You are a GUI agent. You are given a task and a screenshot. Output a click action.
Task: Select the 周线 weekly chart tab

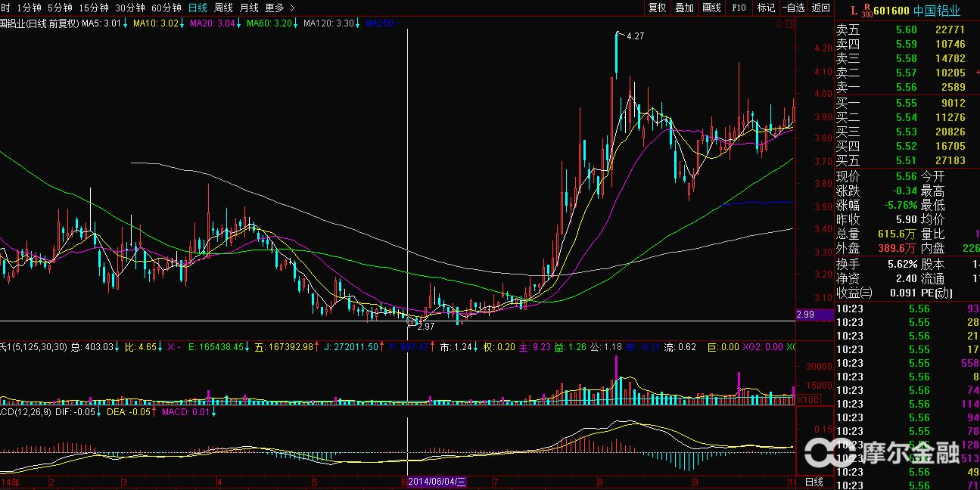pos(223,8)
